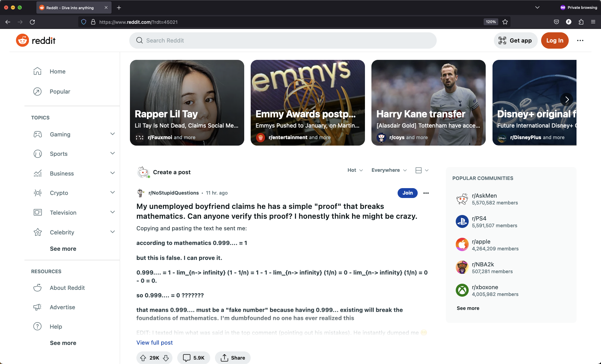This screenshot has width=601, height=364.
Task: Expand the Television topic chevron
Action: (113, 212)
